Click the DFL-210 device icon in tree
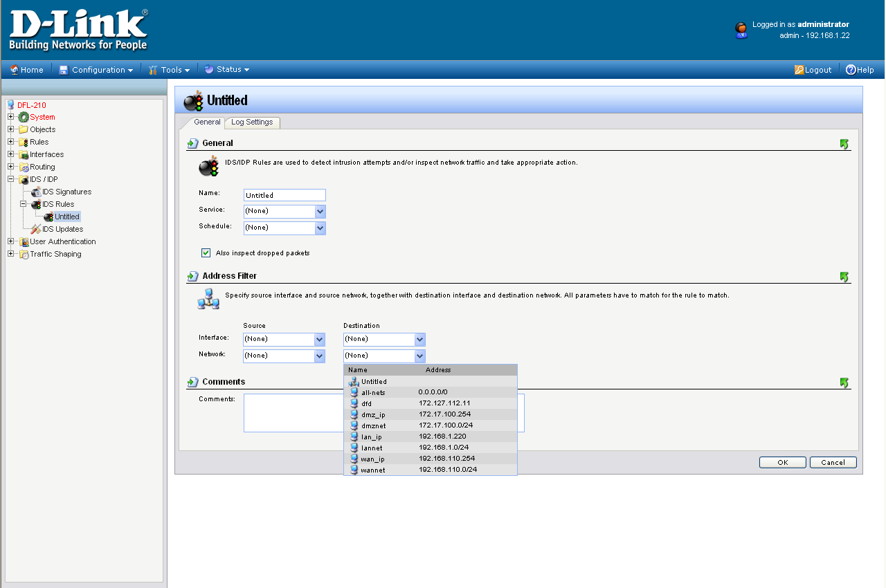Screen dimensions: 886x588 10,105
